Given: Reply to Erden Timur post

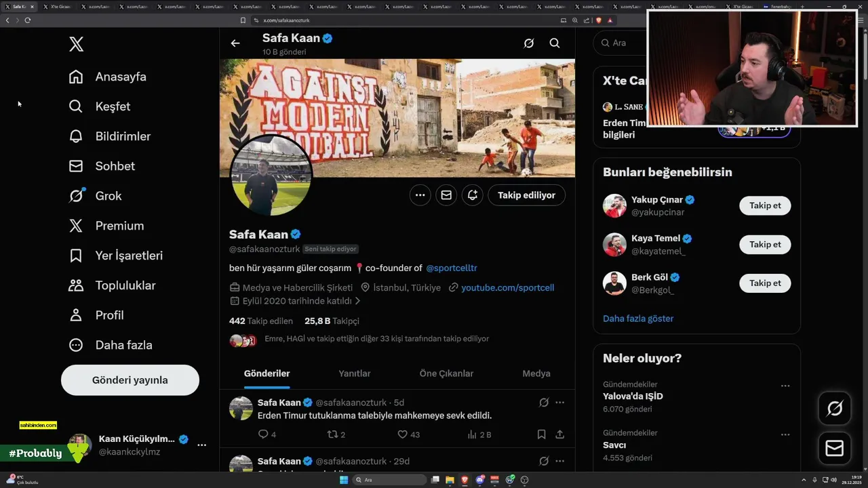Looking at the screenshot, I should [267, 434].
